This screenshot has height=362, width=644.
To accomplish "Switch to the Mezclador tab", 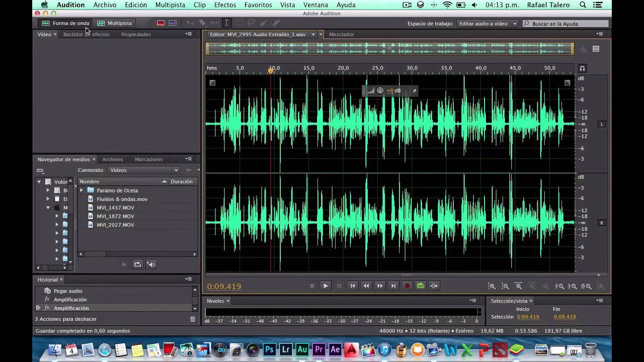I will click(341, 35).
